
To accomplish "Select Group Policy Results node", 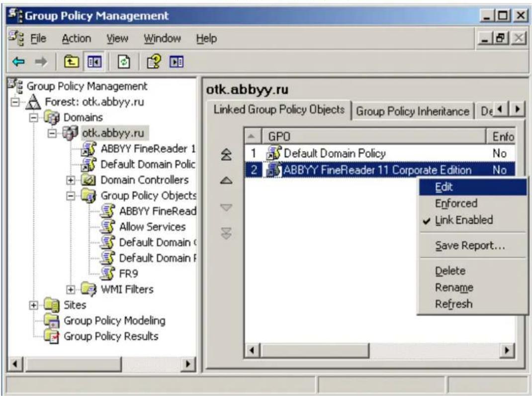I will click(x=111, y=336).
